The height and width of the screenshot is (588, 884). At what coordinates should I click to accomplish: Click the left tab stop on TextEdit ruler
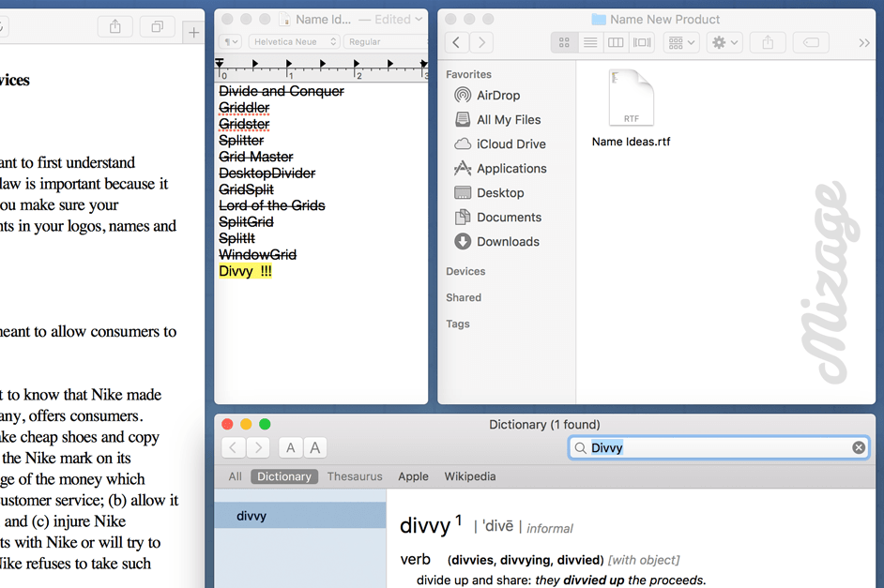point(220,62)
